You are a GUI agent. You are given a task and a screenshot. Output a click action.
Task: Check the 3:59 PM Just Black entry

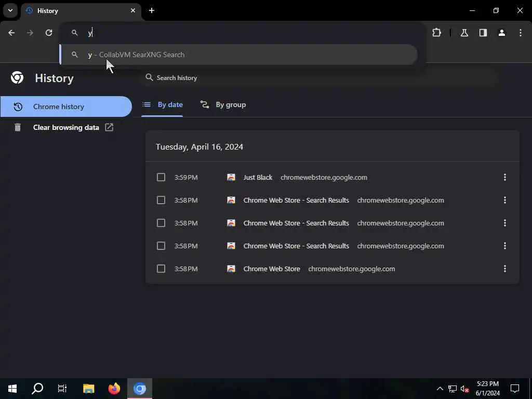click(161, 177)
